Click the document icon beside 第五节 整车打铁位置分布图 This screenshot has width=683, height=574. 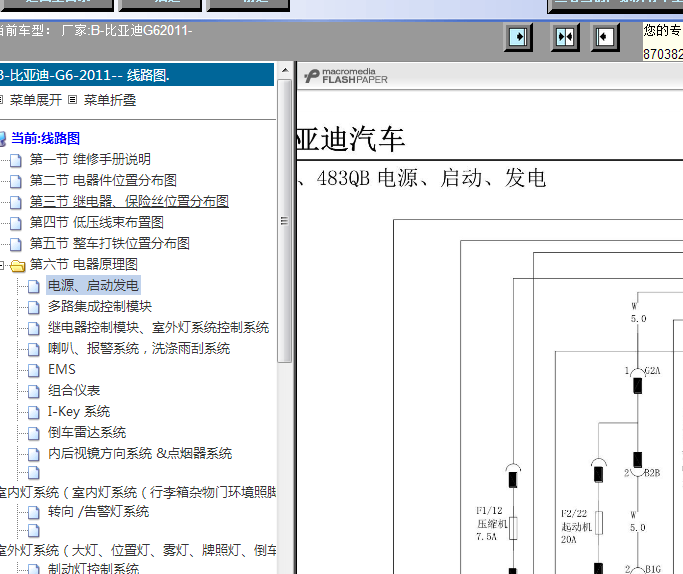16,244
